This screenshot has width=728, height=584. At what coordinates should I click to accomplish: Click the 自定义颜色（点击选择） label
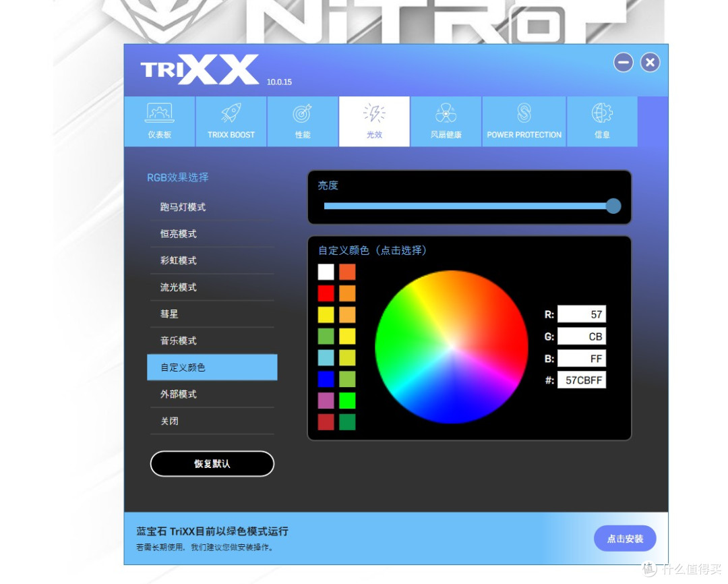(372, 250)
